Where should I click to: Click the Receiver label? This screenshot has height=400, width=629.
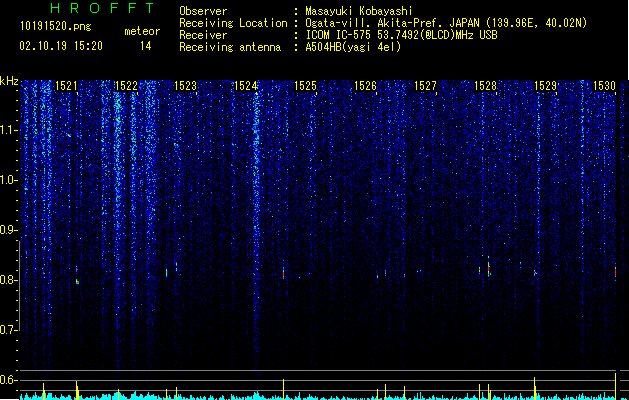point(203,35)
